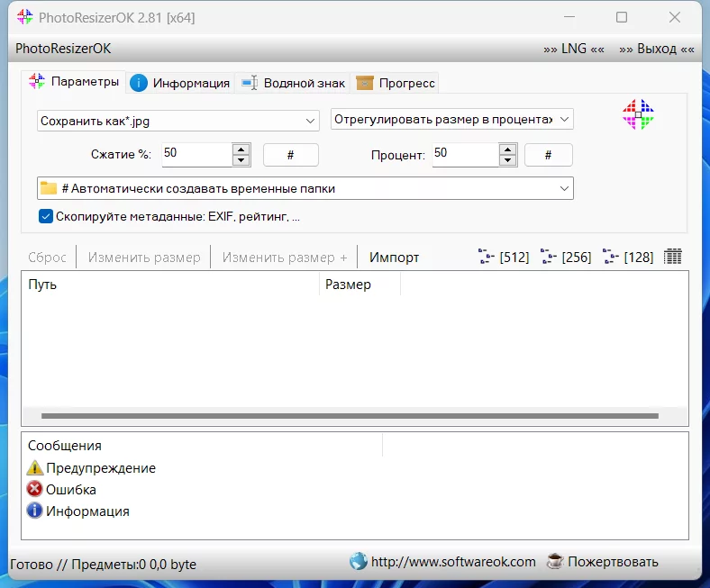Click the warning triangle icon next to Предупреждение
The height and width of the screenshot is (588, 710).
coord(35,467)
